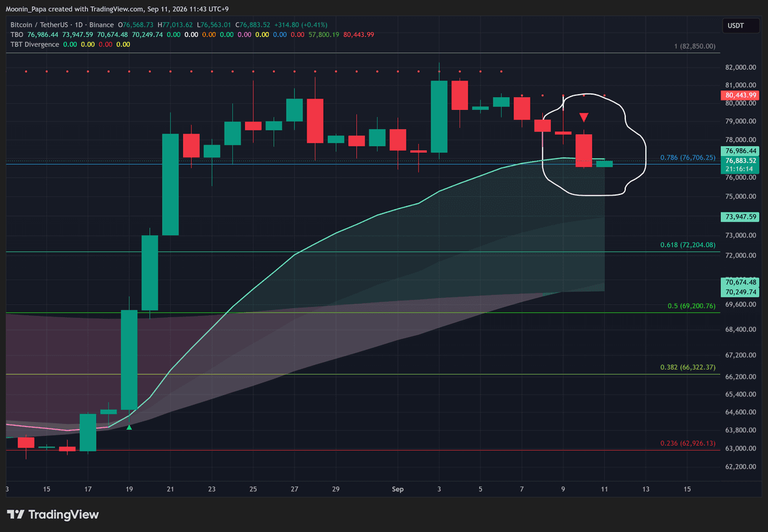
Task: Select the white hand-drawn circle annotation
Action: [594, 144]
